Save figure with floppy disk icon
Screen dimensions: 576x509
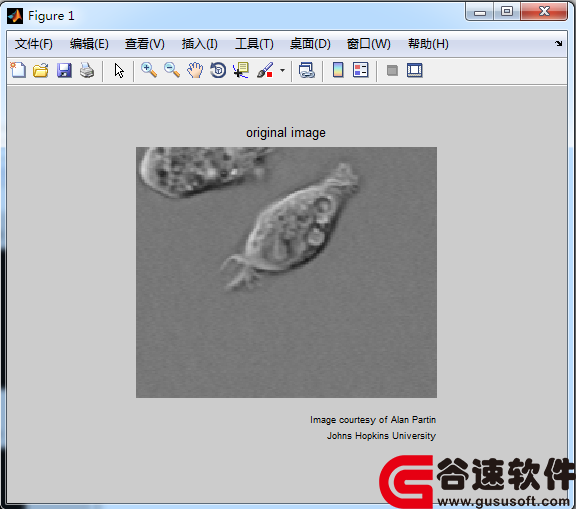[64, 70]
